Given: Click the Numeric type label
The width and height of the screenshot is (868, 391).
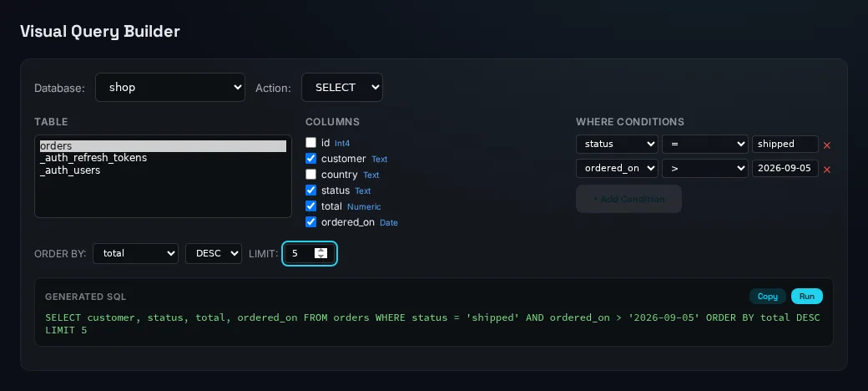Looking at the screenshot, I should point(364,206).
